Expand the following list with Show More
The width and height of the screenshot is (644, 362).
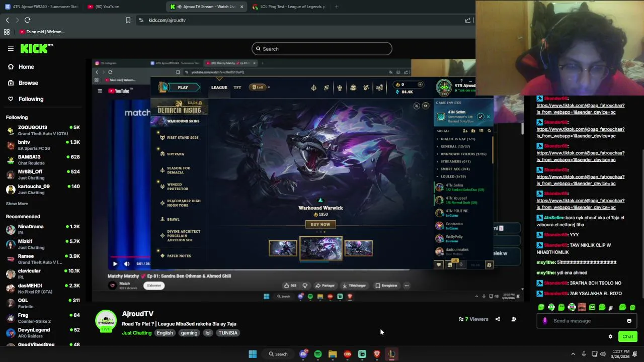click(17, 204)
